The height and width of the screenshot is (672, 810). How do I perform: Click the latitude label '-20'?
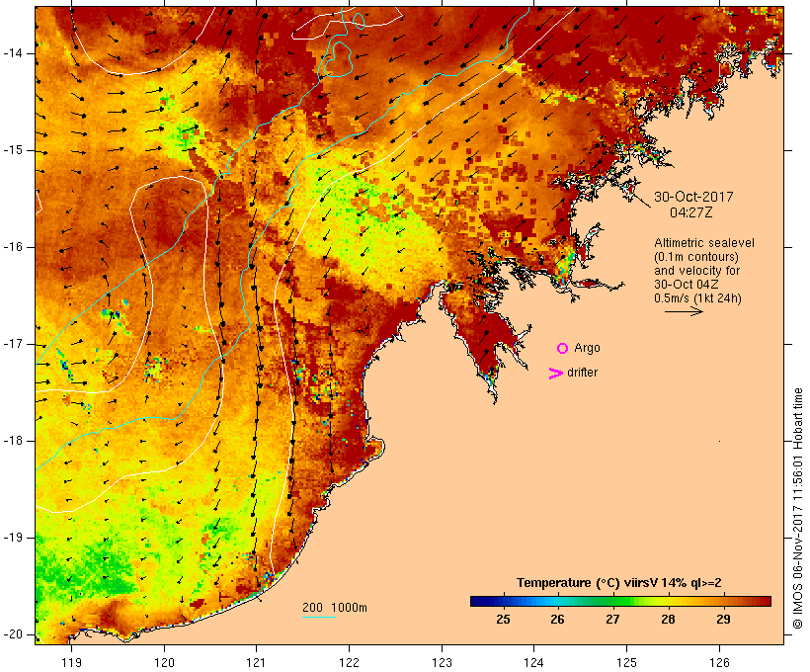click(x=13, y=634)
